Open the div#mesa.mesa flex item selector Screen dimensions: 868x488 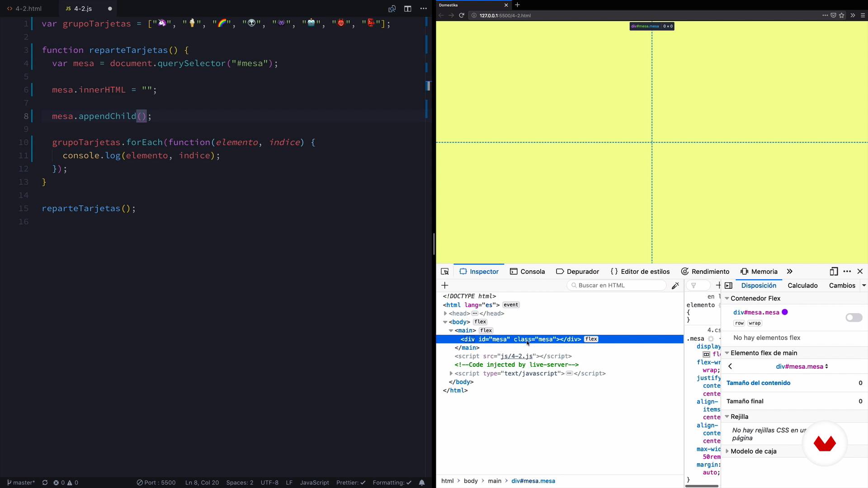click(x=802, y=366)
